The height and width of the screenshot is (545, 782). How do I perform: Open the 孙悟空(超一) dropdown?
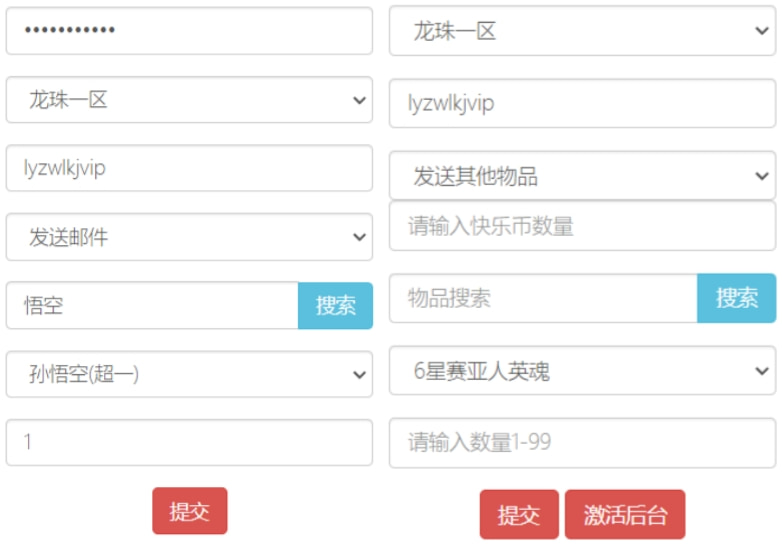click(189, 374)
